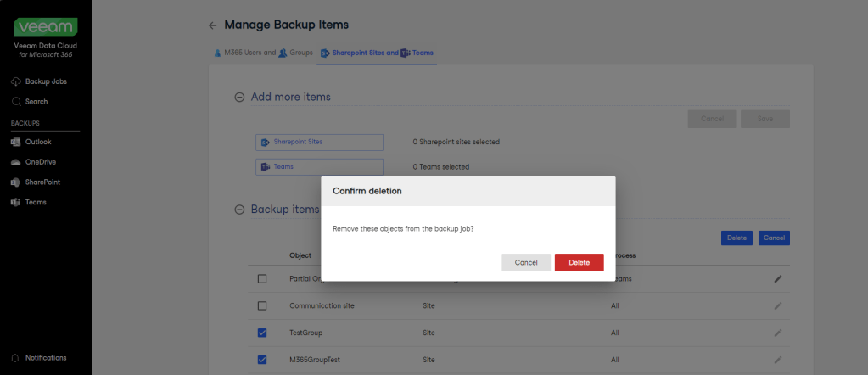Cancel the Confirm deletion dialog
This screenshot has width=868, height=375.
click(x=526, y=263)
